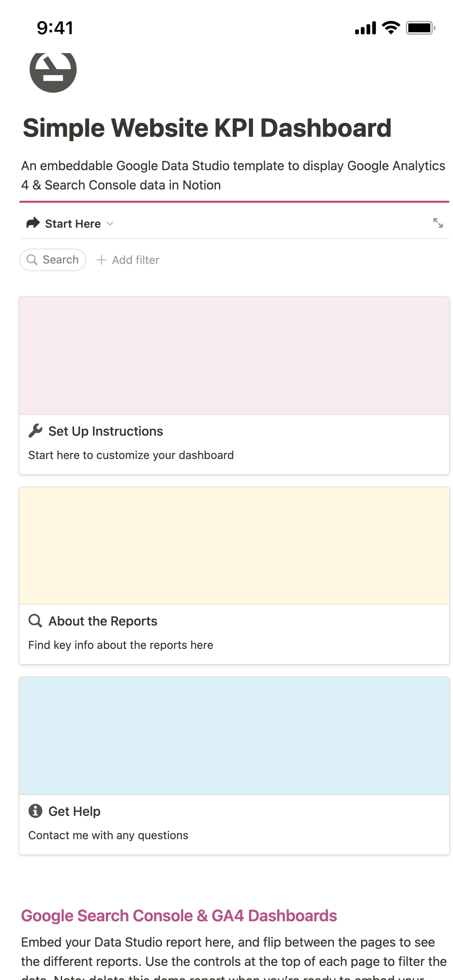Click the info icon beside Get Help
The width and height of the screenshot is (453, 980).
point(35,811)
